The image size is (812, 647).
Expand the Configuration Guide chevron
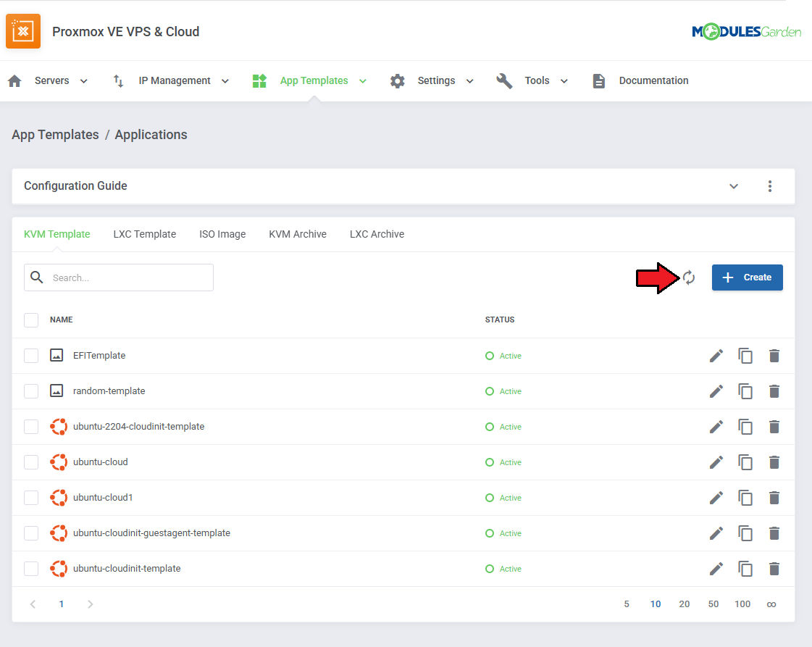734,186
